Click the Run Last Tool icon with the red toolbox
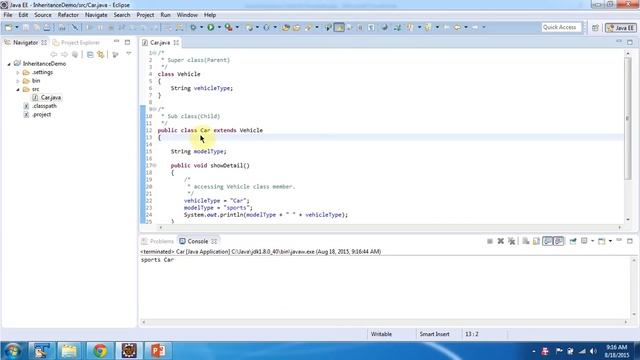This screenshot has height=360, width=640. pos(229,27)
